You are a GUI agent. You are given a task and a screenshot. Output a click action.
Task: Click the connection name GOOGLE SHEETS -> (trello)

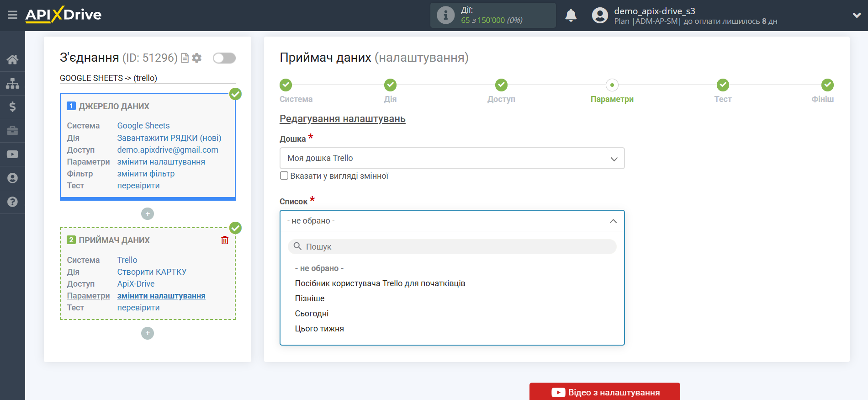pos(108,78)
